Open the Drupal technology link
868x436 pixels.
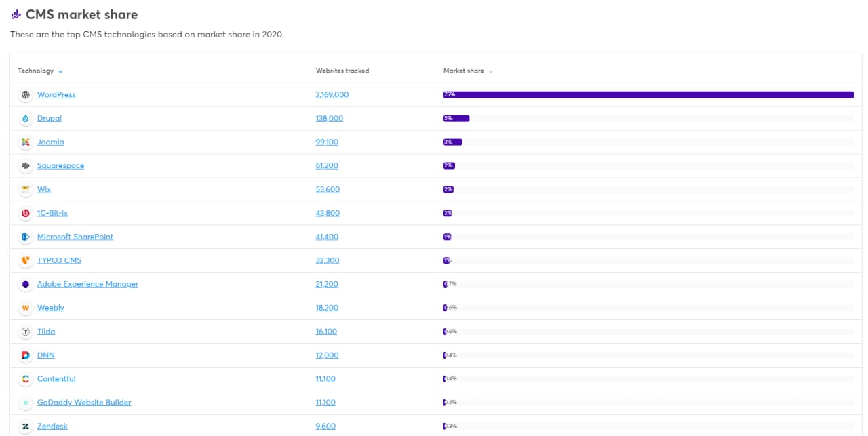tap(50, 119)
